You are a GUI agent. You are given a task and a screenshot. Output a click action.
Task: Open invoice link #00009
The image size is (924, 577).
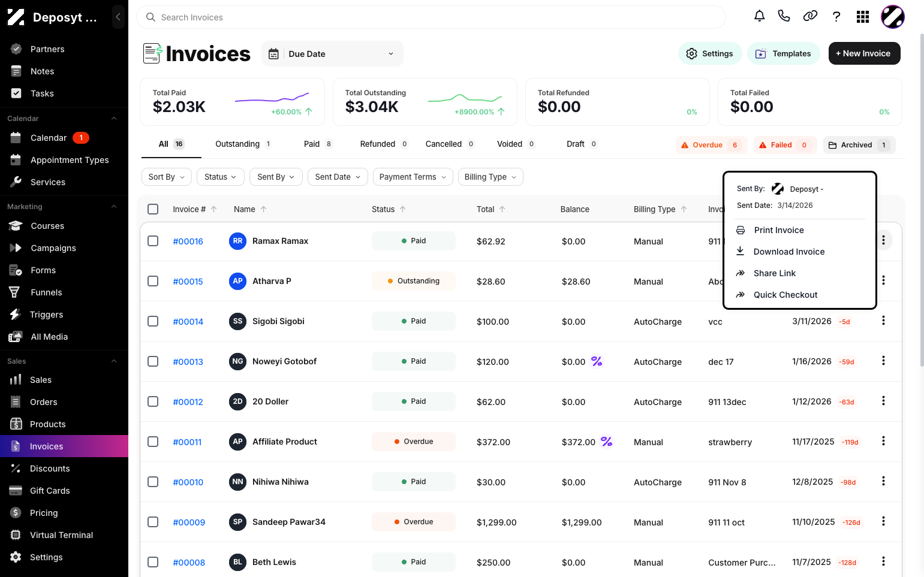point(189,522)
